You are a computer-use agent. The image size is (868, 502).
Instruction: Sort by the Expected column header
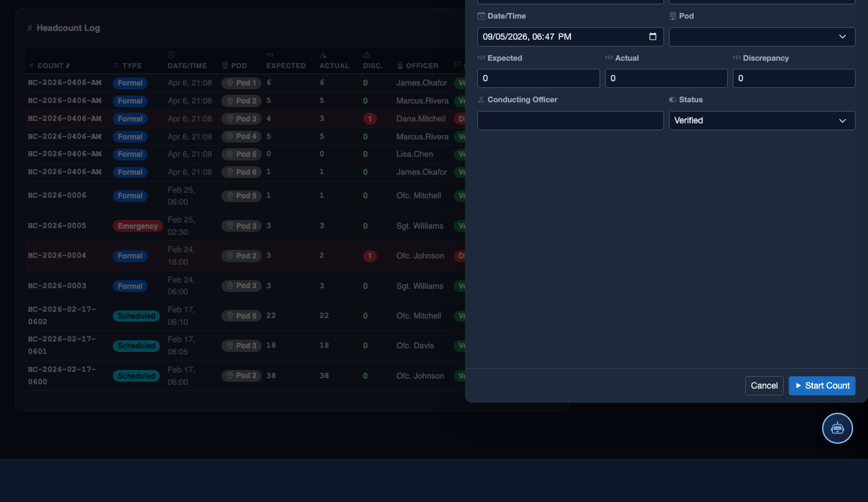(286, 66)
